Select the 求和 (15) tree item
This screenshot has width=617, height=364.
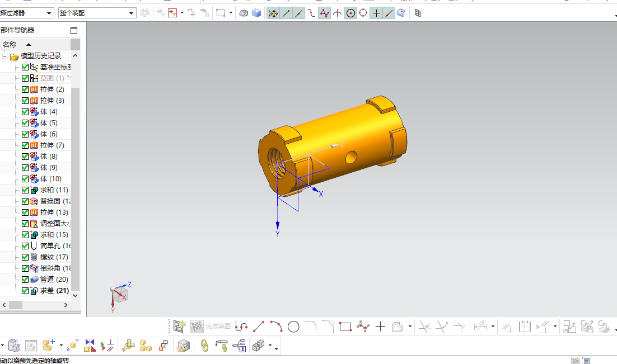54,235
